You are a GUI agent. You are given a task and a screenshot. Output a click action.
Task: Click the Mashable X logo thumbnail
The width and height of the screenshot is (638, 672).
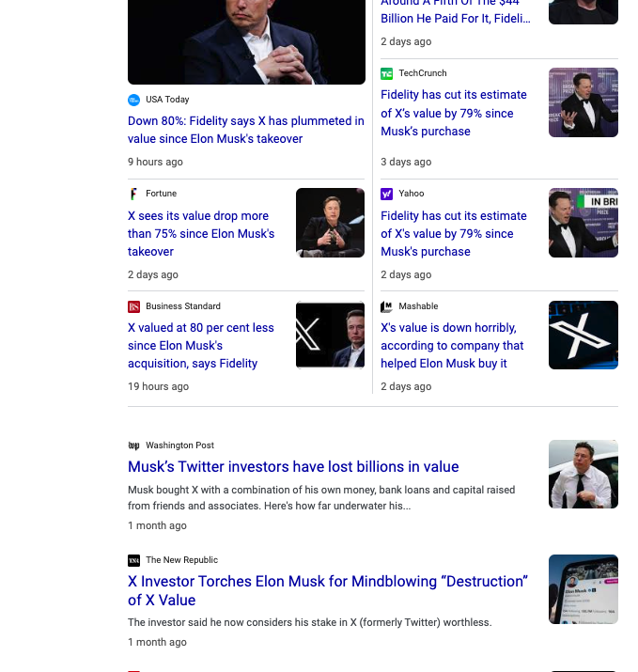pyautogui.click(x=583, y=335)
